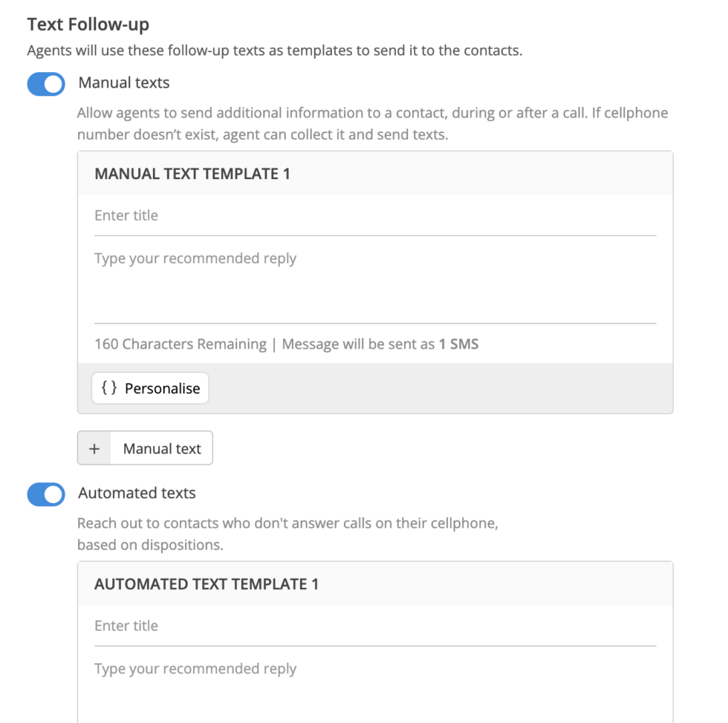Click the 160 Characters Remaining counter
This screenshot has width=728, height=723.
pos(181,344)
